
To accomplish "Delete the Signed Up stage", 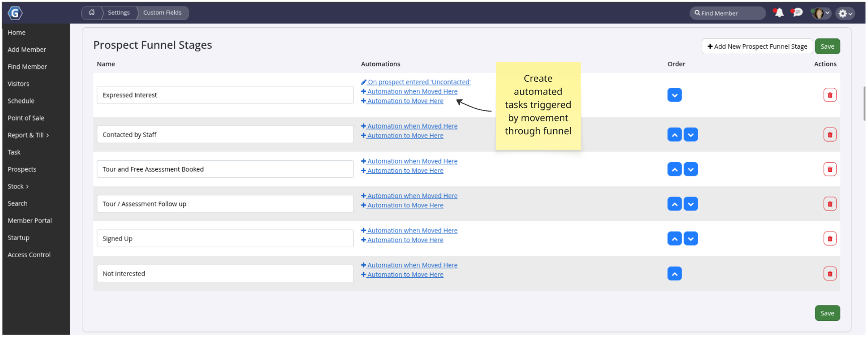I will (830, 239).
